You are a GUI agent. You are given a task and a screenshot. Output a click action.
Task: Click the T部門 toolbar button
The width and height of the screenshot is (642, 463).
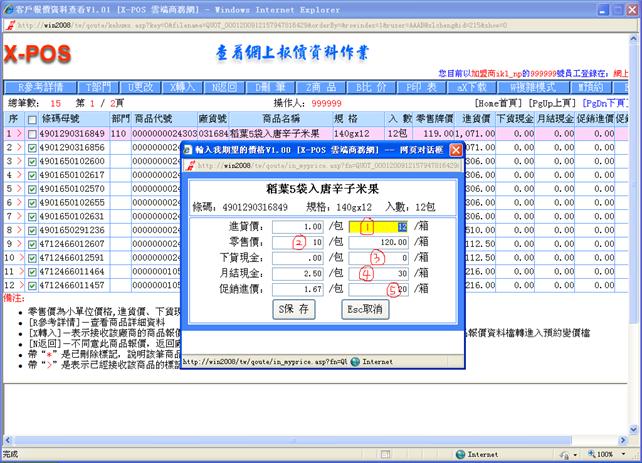click(x=98, y=87)
